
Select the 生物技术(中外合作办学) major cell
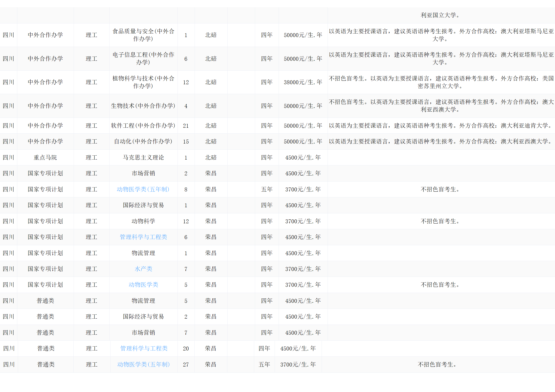point(143,106)
